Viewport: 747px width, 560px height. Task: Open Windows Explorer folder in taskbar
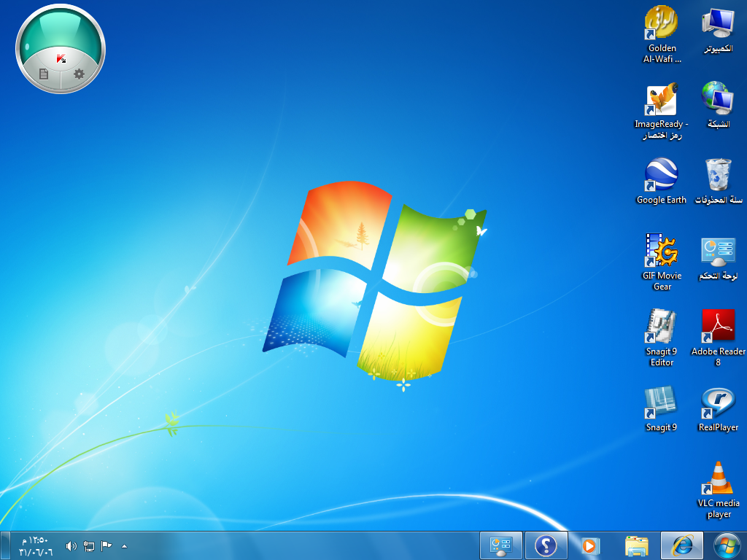pos(637,545)
